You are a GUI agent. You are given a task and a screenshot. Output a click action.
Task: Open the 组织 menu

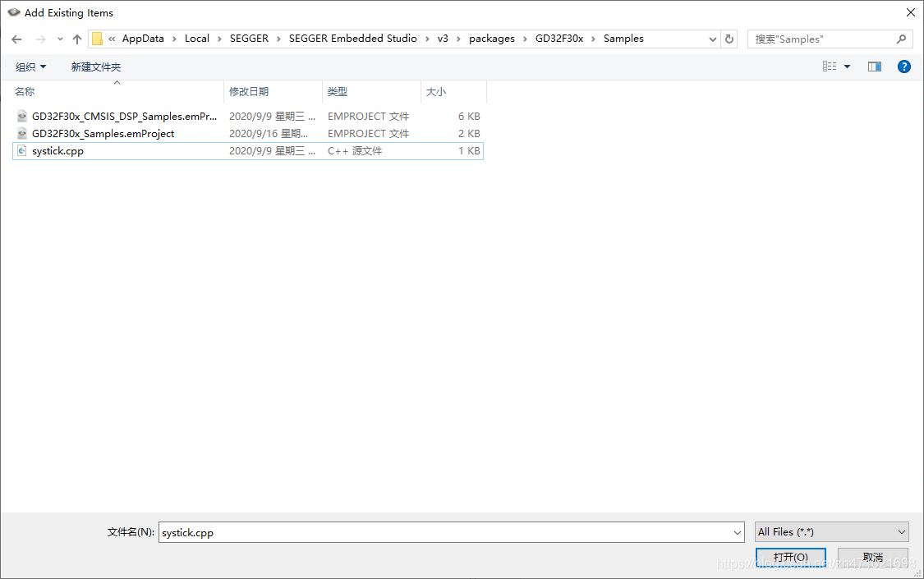tap(30, 67)
